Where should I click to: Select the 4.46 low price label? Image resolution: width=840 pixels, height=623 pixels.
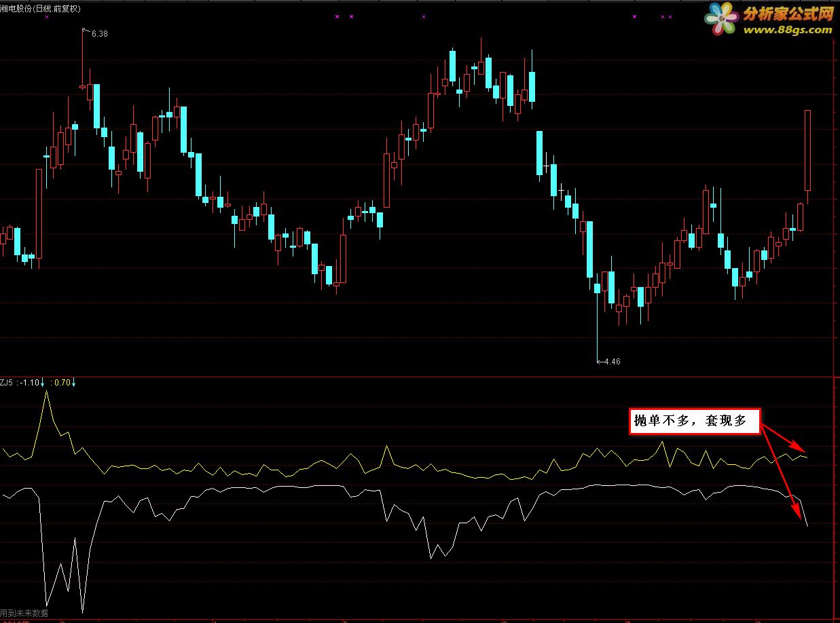click(612, 362)
